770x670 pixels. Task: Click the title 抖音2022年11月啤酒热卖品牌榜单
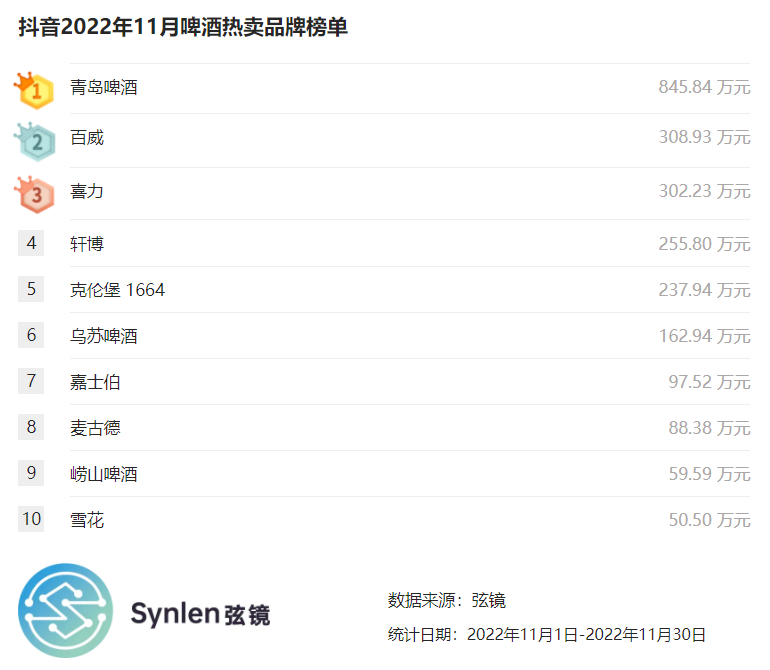[183, 27]
